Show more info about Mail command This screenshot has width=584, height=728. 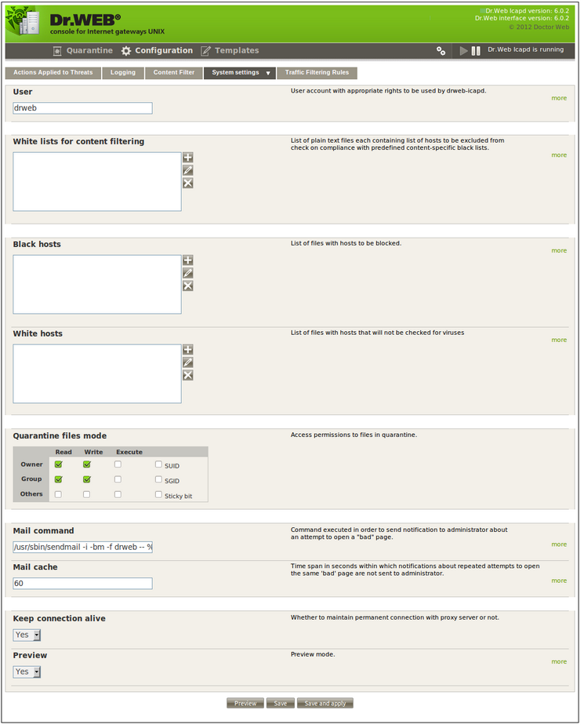click(560, 544)
